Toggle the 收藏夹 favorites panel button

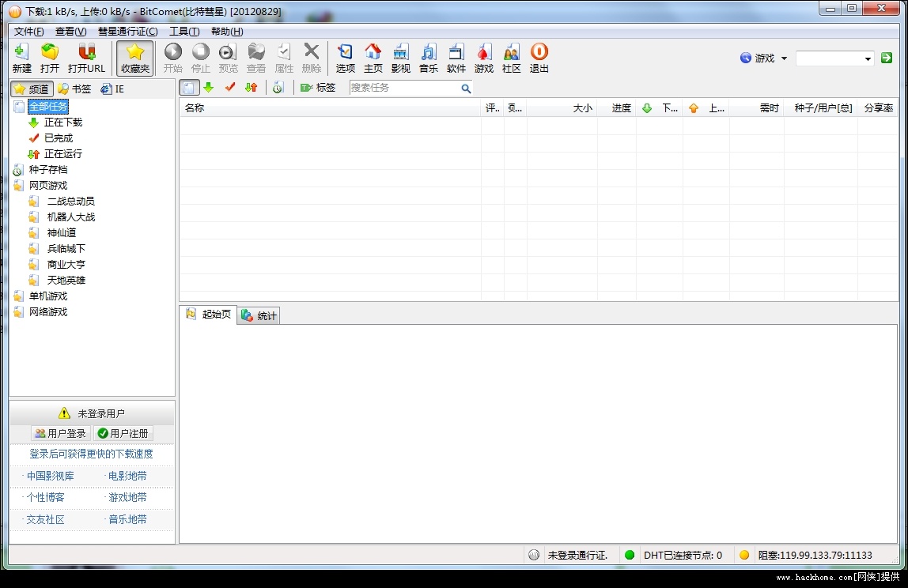pyautogui.click(x=135, y=58)
